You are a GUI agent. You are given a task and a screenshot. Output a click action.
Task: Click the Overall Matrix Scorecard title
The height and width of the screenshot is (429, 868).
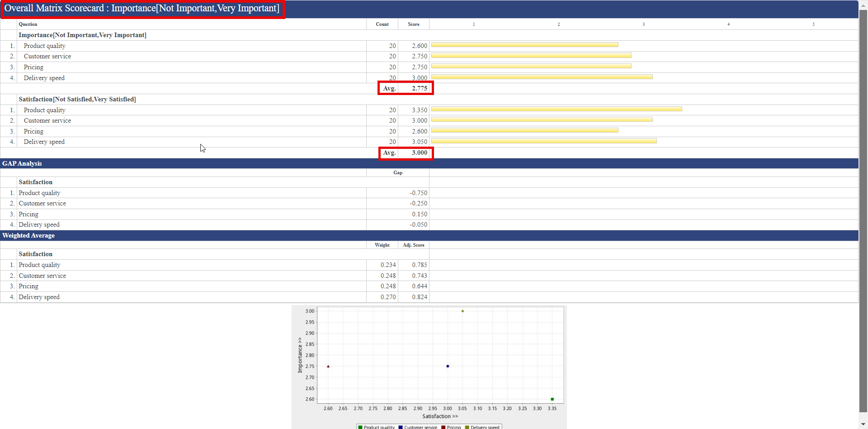[x=142, y=9]
